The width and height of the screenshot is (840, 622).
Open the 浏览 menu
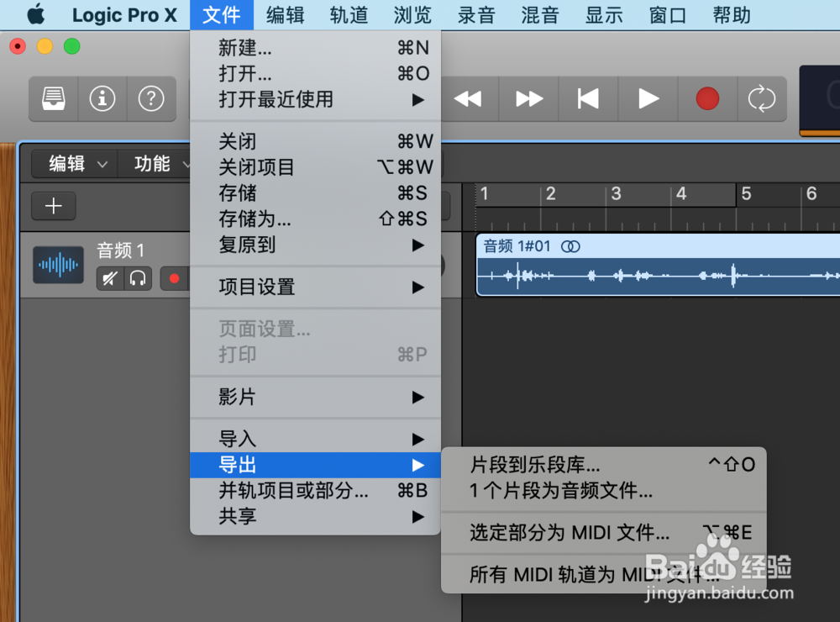412,15
